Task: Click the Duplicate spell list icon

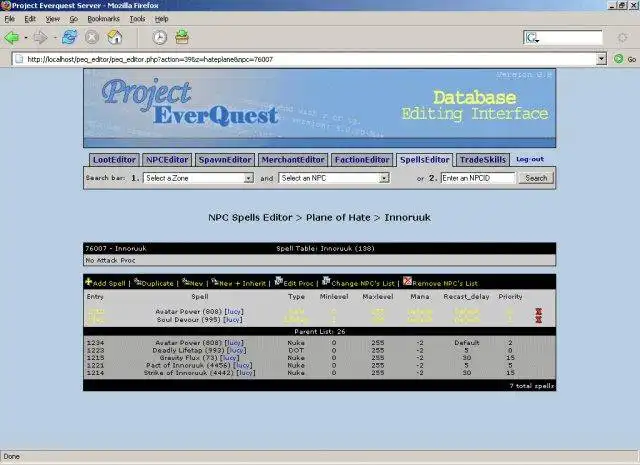Action: pos(138,282)
